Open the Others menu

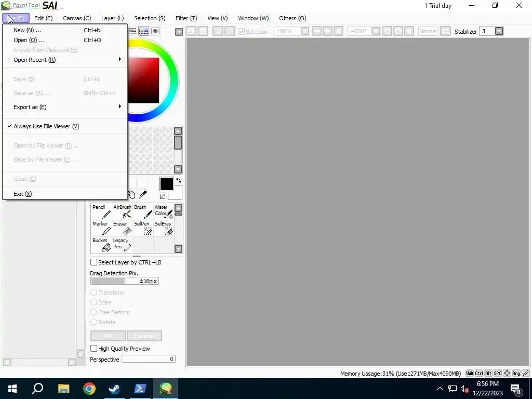292,18
